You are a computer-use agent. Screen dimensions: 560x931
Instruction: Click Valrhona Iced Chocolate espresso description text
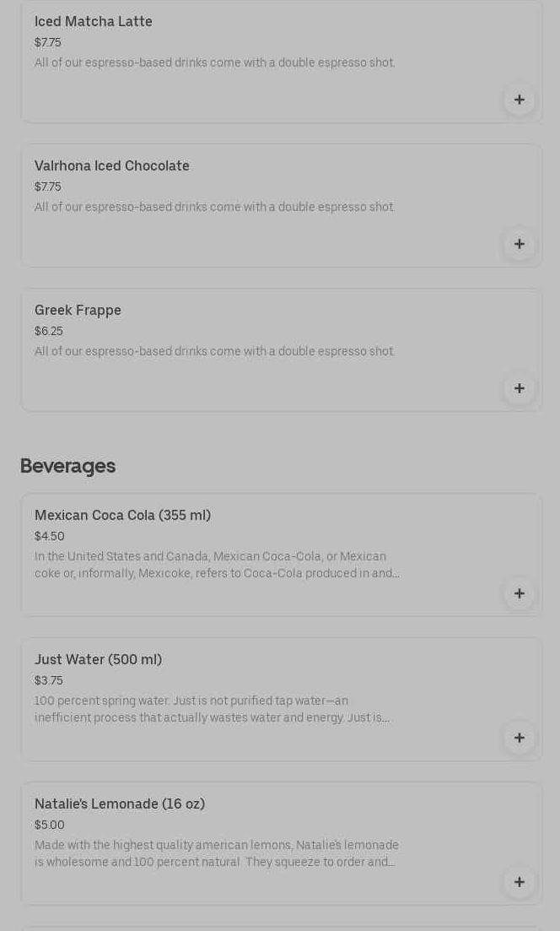tap(214, 208)
